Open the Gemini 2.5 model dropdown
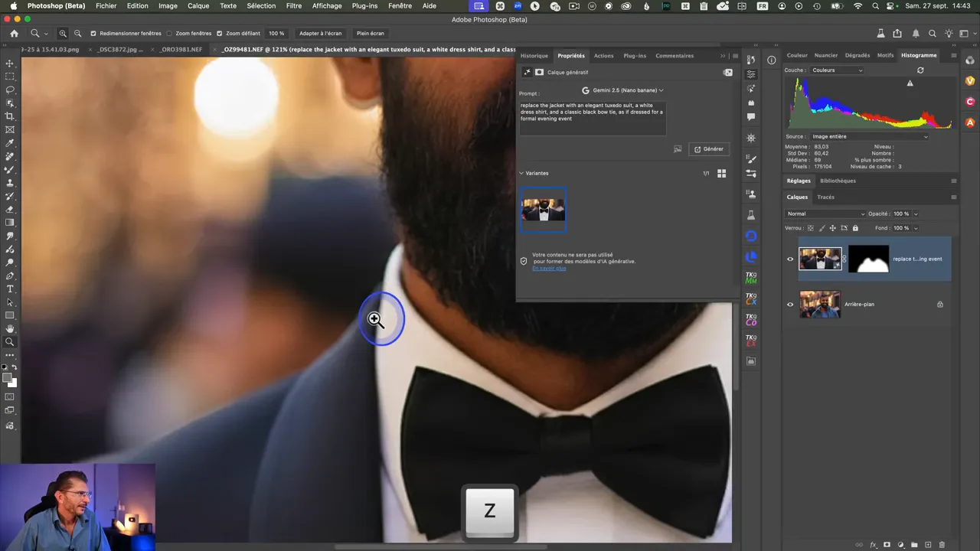Screen dimensions: 980x551 tap(623, 90)
